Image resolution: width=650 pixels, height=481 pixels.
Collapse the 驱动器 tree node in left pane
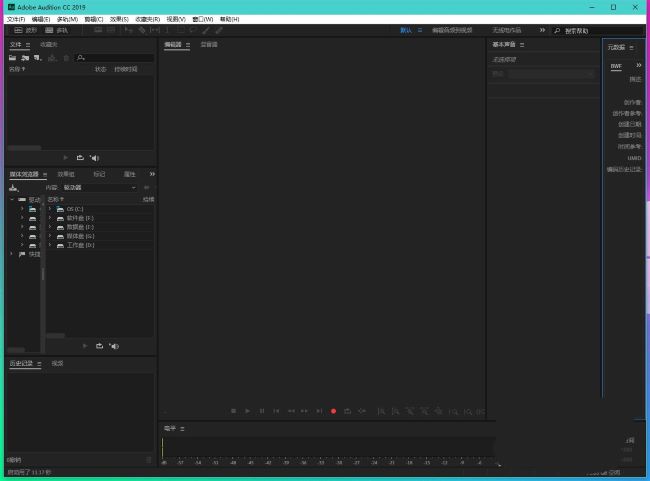coord(13,200)
